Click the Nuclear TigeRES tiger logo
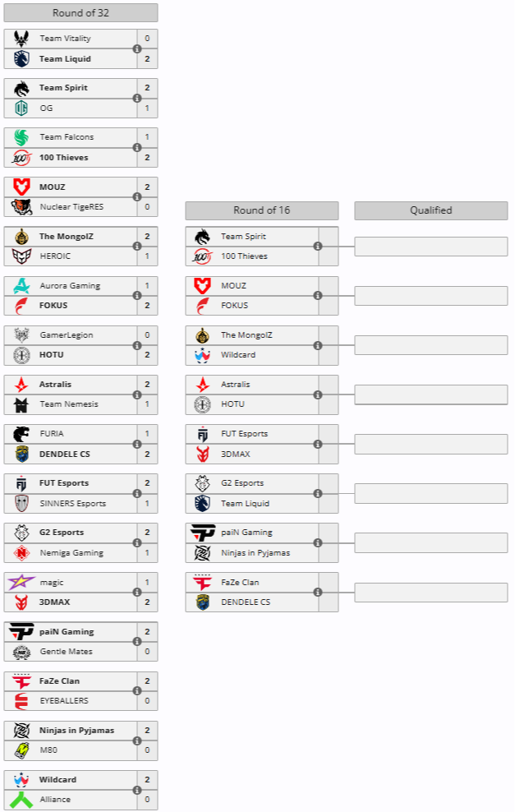Viewport: 515px width, 812px height. point(21,206)
